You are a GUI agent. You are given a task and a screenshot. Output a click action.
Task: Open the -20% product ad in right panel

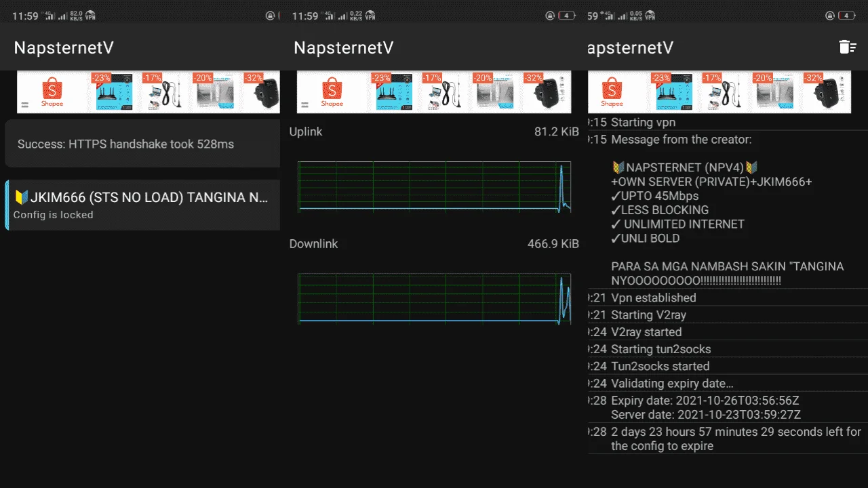774,92
